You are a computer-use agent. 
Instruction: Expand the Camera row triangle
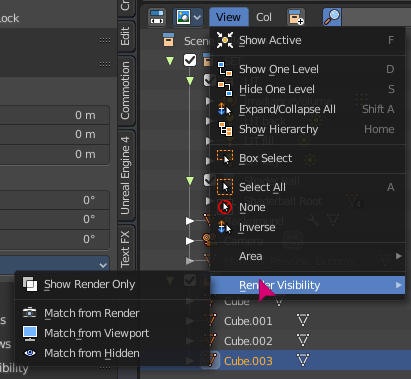(190, 241)
